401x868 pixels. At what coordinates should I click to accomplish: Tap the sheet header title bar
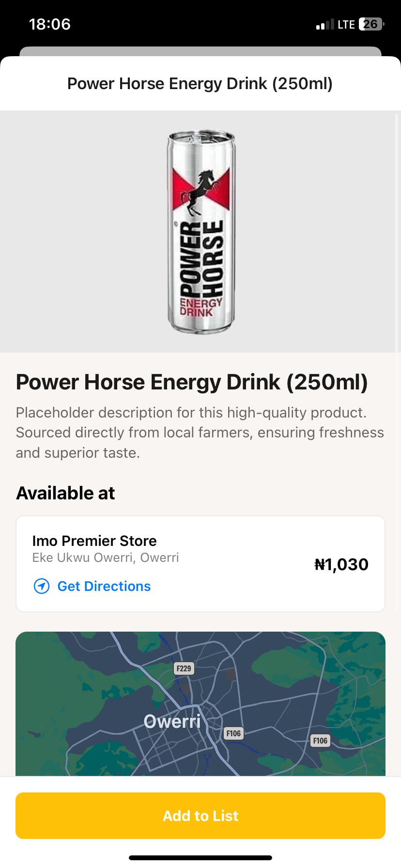tap(200, 84)
